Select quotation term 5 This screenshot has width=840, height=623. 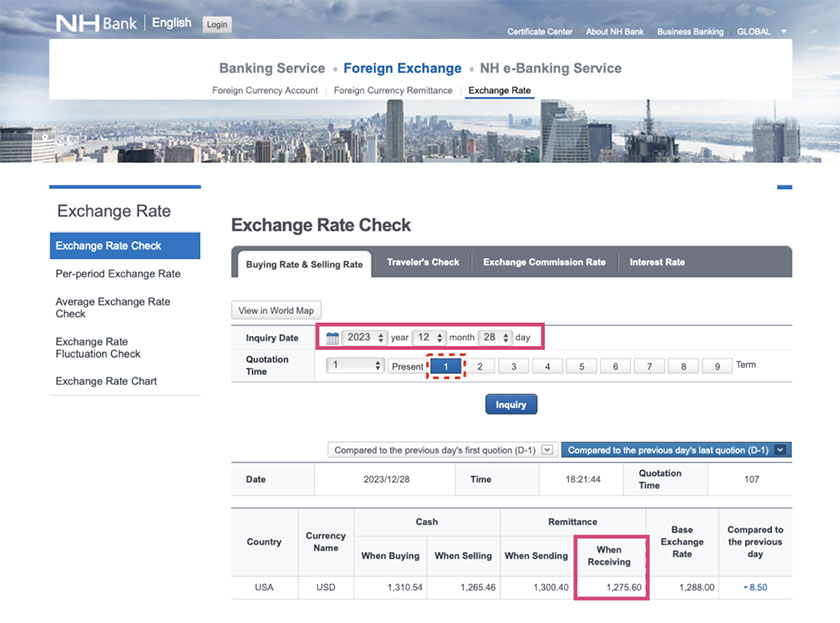581,367
